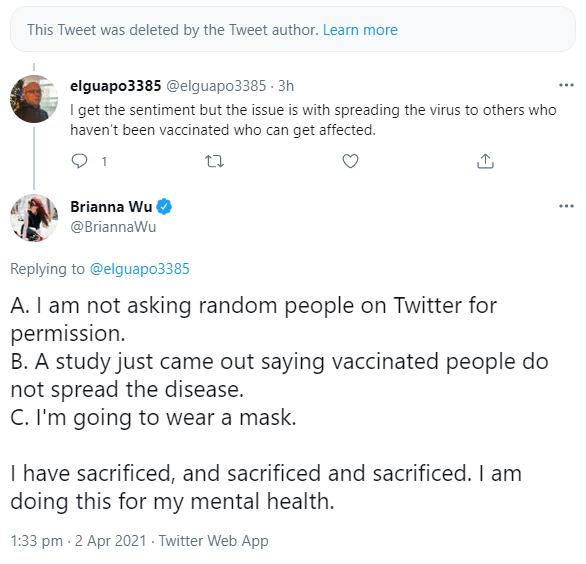The image size is (586, 564).
Task: Share elguapo3385's tweet via share icon
Action: [x=485, y=161]
